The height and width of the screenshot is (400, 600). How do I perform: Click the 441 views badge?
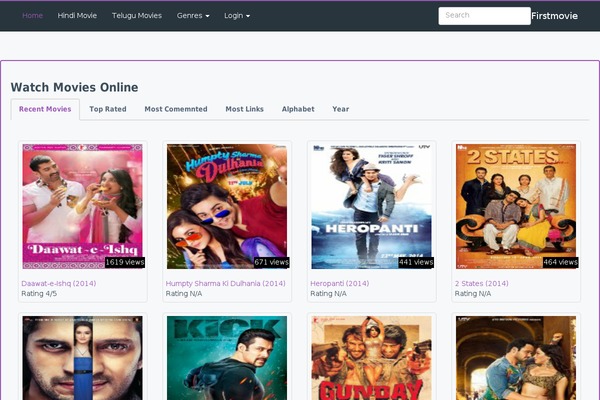(x=416, y=262)
